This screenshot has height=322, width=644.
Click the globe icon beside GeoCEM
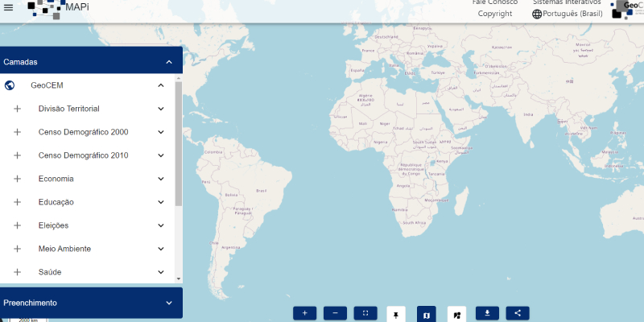coord(10,85)
